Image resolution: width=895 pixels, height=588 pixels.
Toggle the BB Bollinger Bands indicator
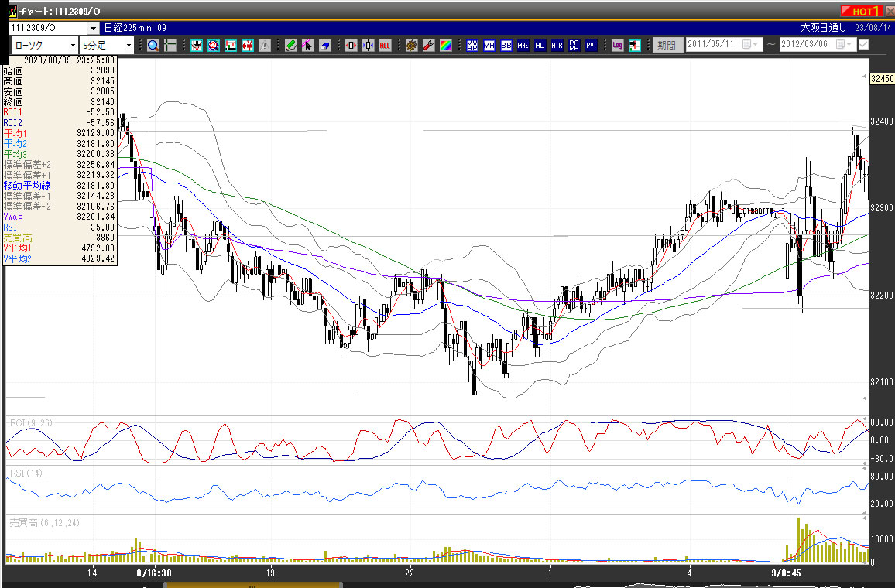tap(506, 46)
